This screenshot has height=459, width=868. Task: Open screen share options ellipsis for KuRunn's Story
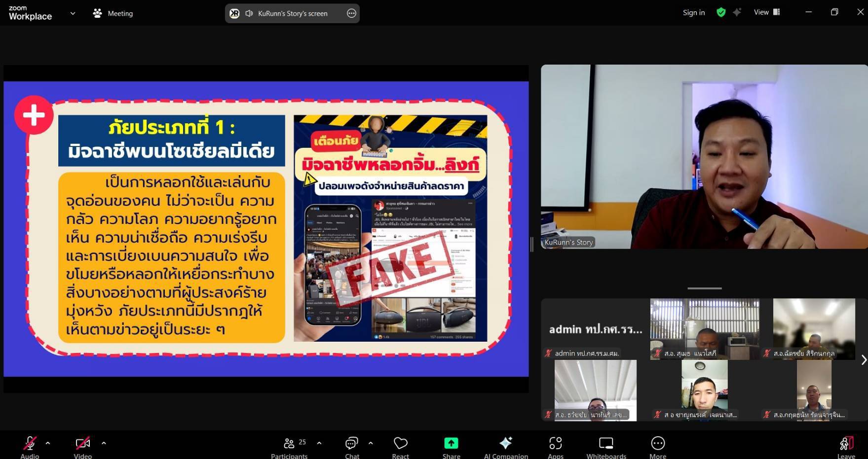click(351, 13)
